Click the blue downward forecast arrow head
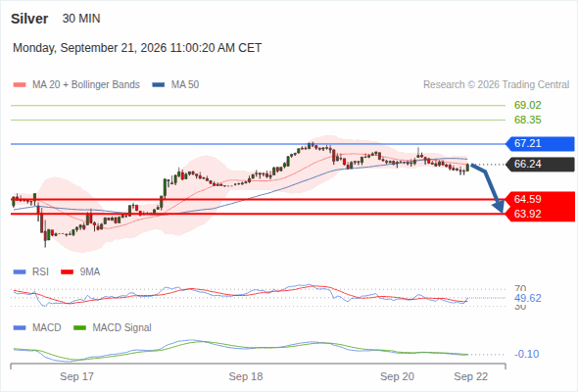 pos(499,207)
